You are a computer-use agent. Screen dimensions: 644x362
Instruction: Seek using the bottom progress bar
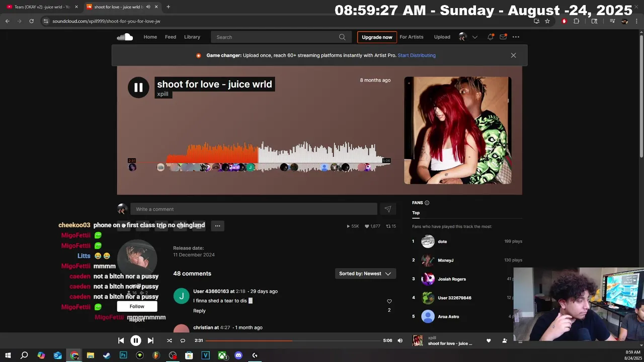(x=293, y=340)
